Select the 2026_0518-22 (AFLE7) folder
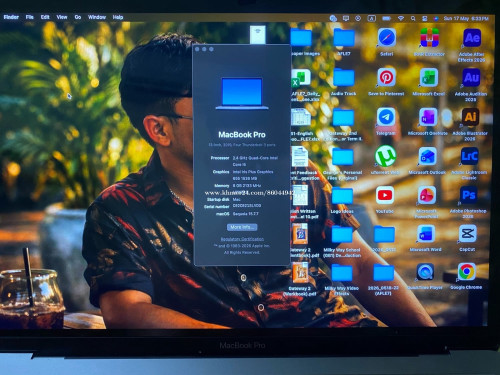 (x=384, y=273)
